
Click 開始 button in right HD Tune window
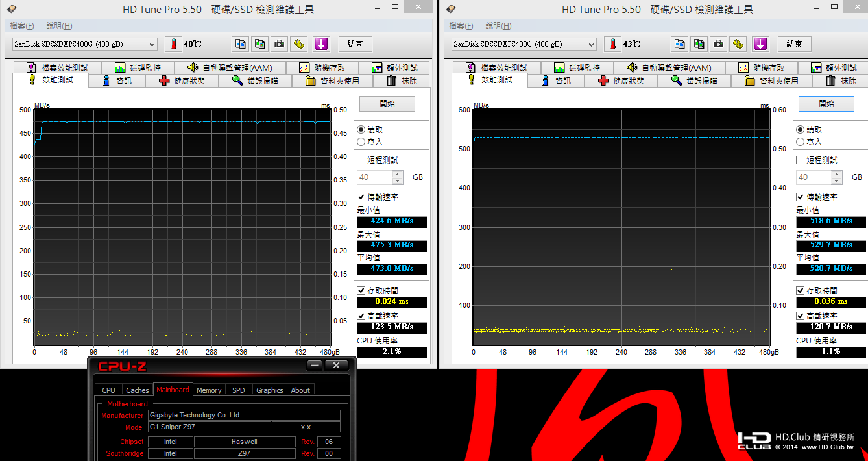point(826,104)
